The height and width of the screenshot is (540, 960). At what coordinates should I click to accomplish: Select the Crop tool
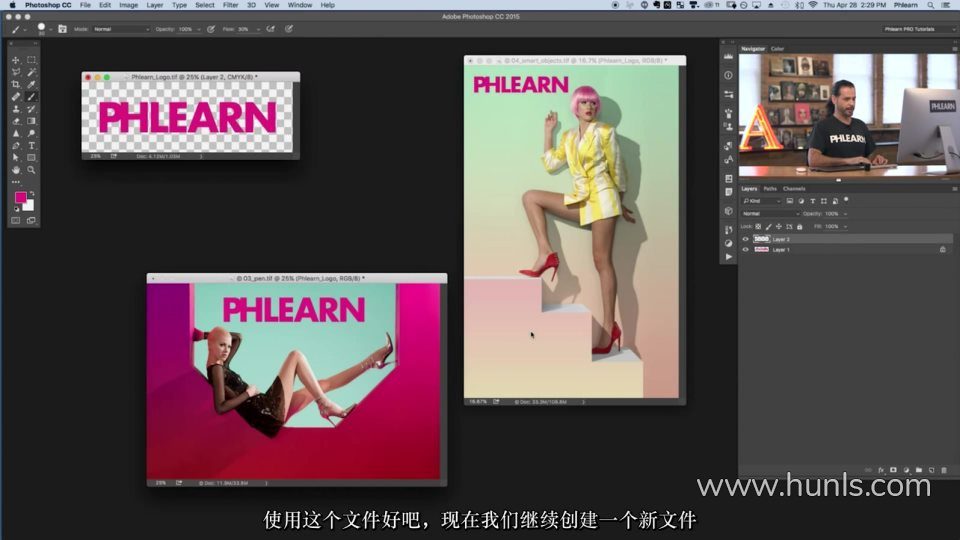[x=16, y=84]
